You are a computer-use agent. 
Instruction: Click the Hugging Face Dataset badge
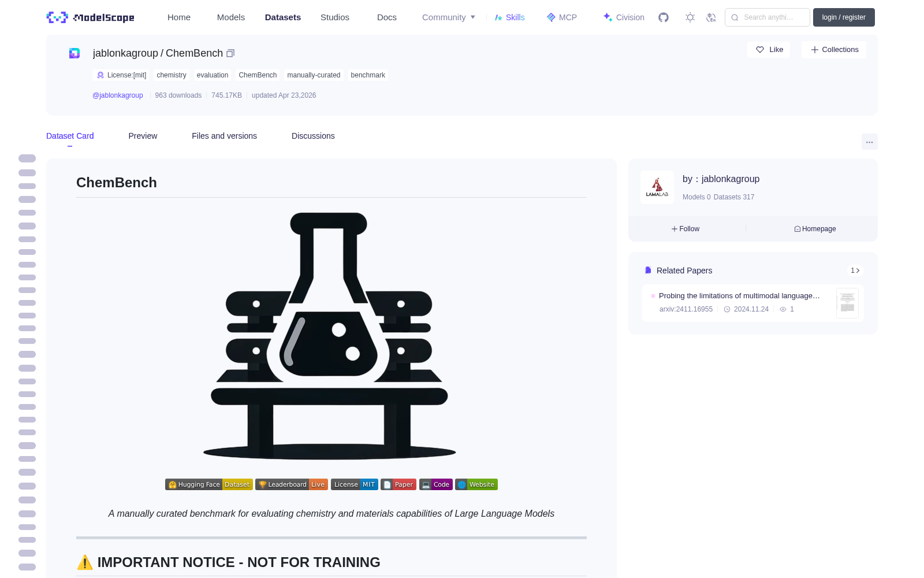pyautogui.click(x=208, y=484)
